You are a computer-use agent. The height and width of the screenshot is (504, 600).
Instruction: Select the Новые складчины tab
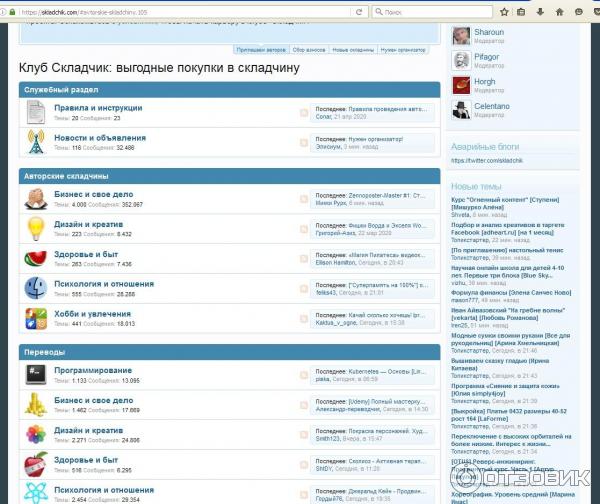[353, 49]
